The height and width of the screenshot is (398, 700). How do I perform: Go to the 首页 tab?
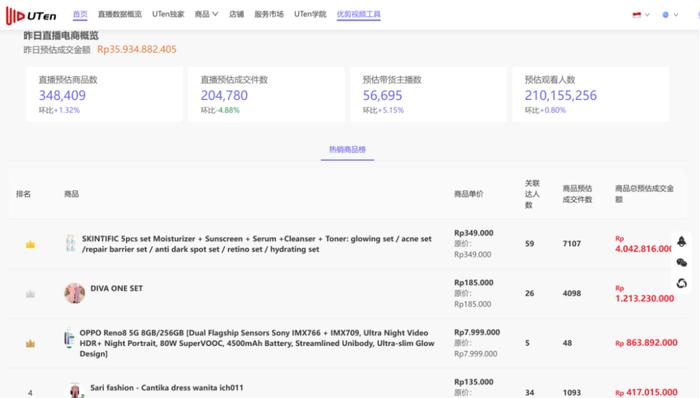[x=80, y=14]
